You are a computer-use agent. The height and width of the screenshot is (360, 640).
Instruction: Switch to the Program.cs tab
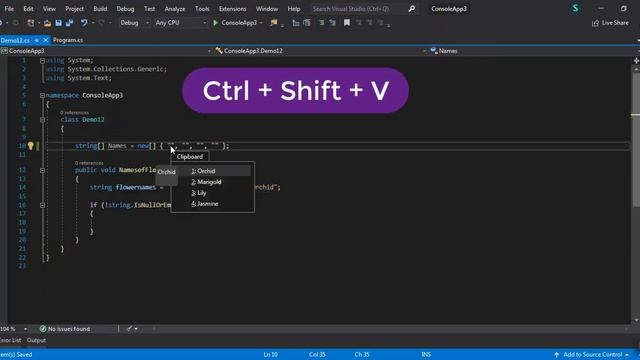click(68, 40)
